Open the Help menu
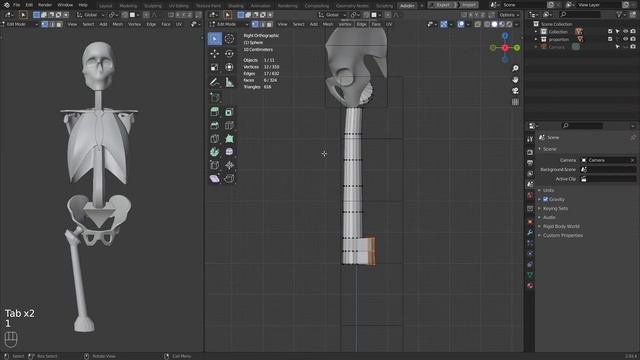Image resolution: width=640 pixels, height=360 pixels. point(83,5)
